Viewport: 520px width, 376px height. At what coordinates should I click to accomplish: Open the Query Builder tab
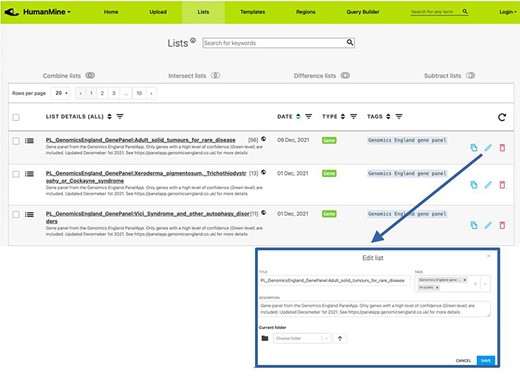click(363, 12)
